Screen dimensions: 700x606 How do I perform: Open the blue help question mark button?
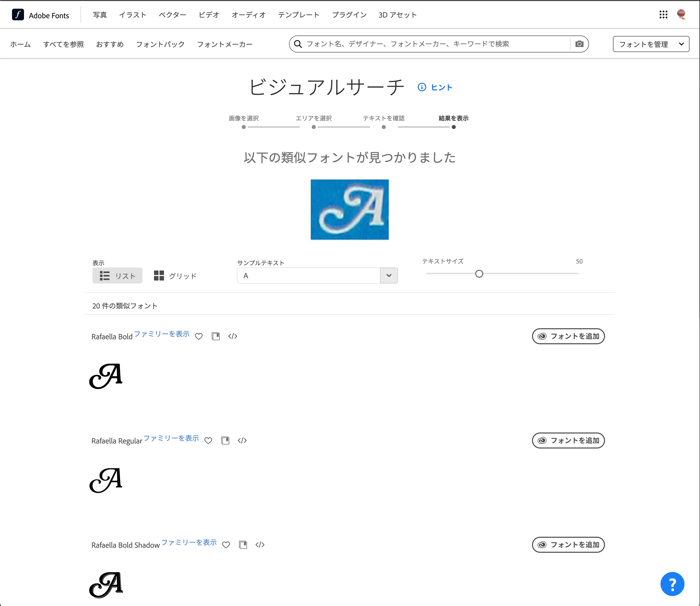tap(672, 584)
